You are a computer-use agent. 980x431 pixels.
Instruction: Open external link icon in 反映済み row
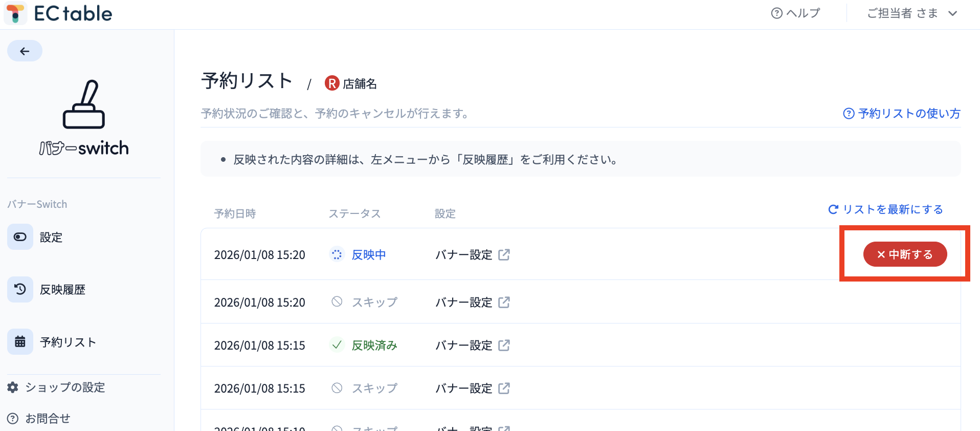504,345
